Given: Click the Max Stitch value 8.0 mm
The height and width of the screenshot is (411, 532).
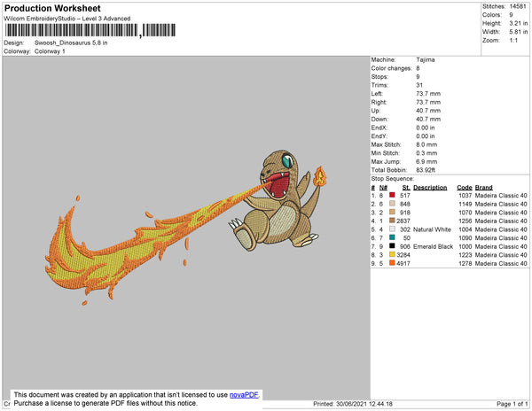Looking at the screenshot, I should click(426, 144).
